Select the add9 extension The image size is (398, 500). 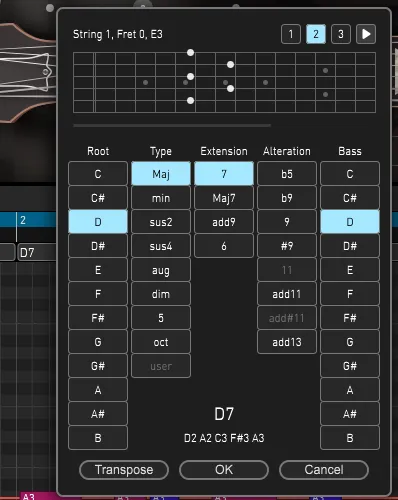tap(224, 222)
